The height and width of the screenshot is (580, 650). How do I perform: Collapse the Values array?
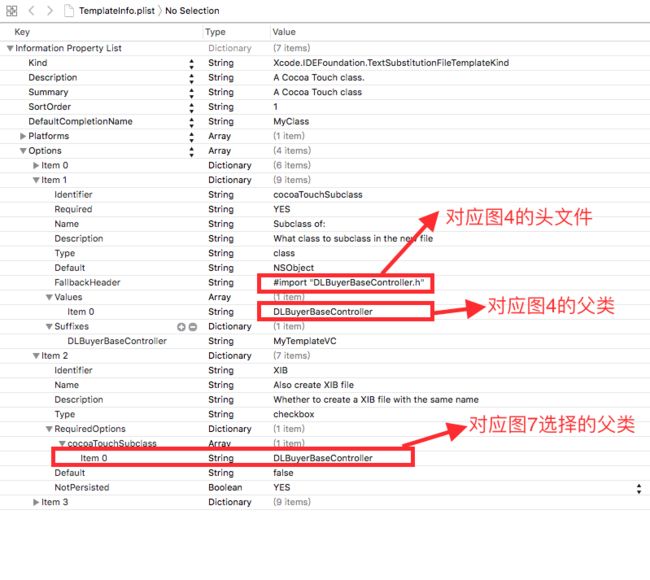(x=49, y=297)
